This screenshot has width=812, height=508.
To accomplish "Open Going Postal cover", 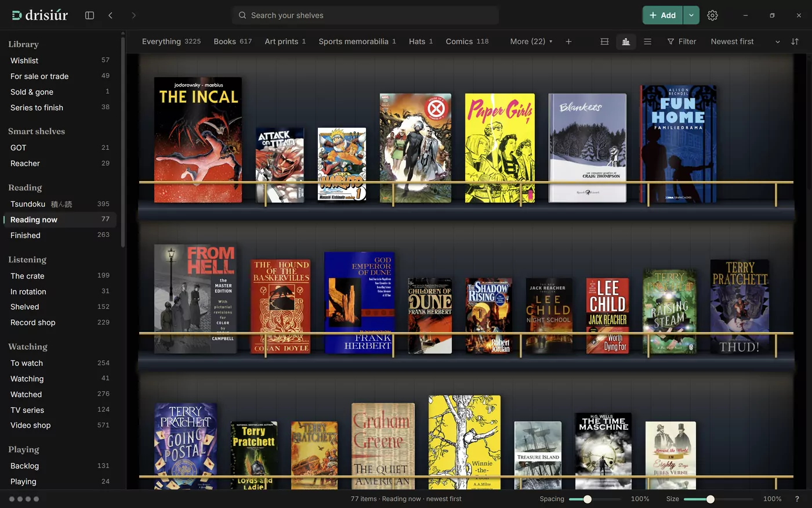I will 186,446.
